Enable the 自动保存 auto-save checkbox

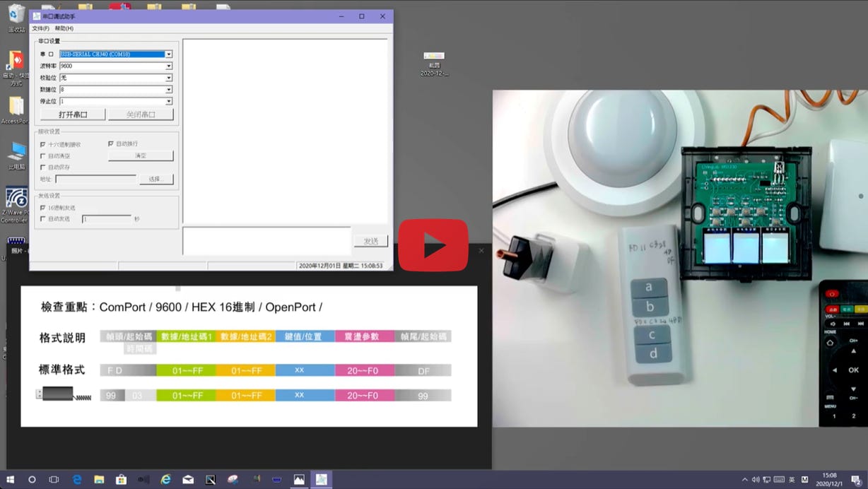[43, 167]
